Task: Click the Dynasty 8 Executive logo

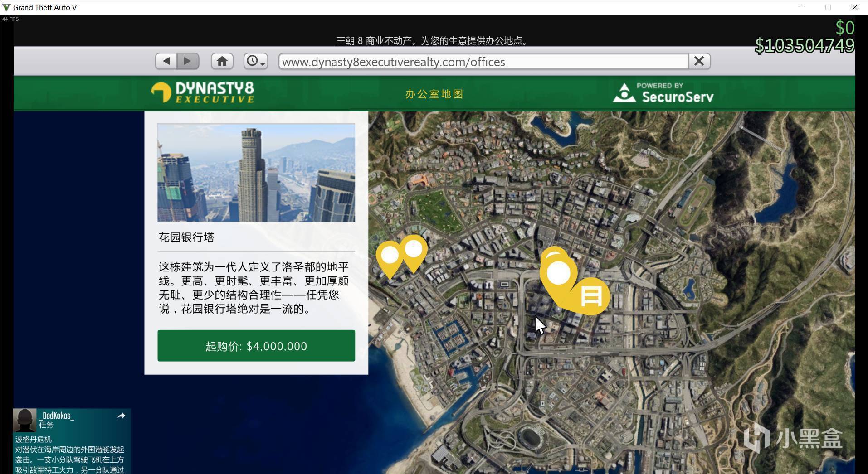Action: pos(202,92)
